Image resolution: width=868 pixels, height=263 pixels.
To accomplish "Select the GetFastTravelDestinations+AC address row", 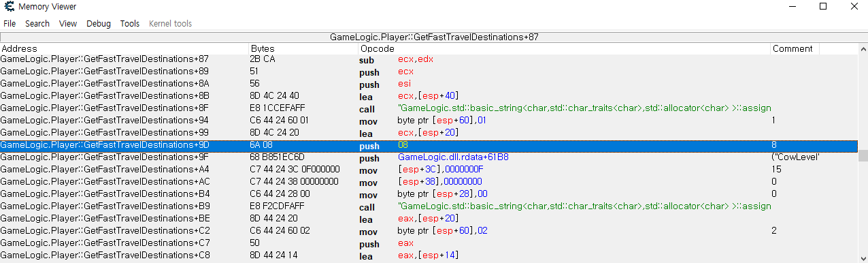I will 429,182.
